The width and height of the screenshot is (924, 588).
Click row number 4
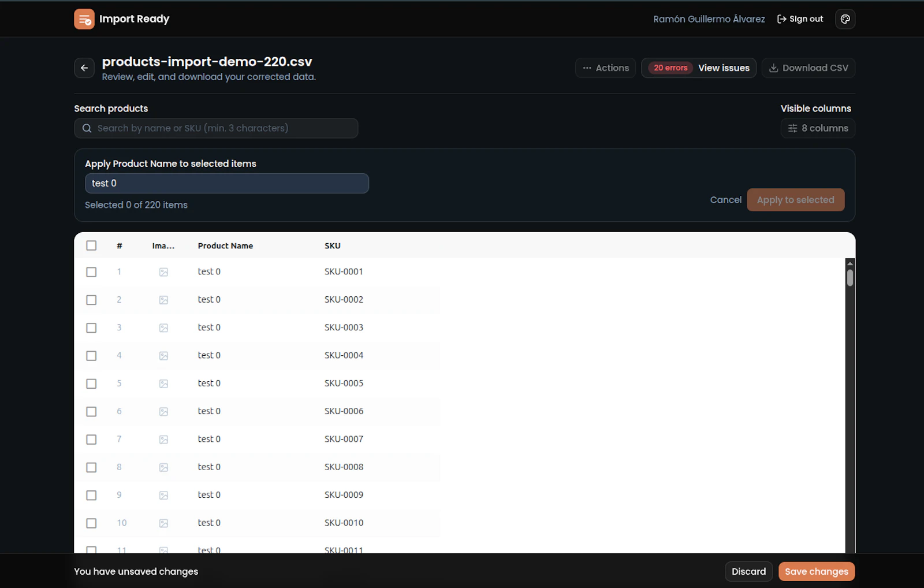119,355
